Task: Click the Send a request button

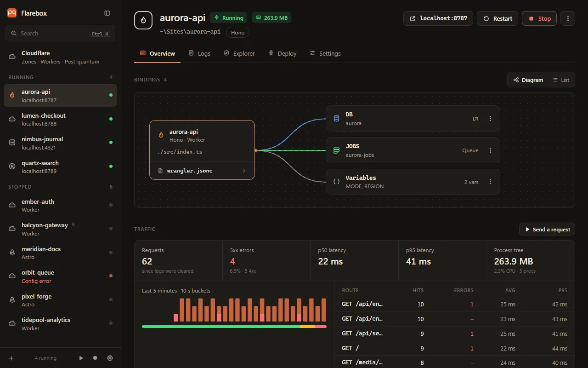Action: 547,229
